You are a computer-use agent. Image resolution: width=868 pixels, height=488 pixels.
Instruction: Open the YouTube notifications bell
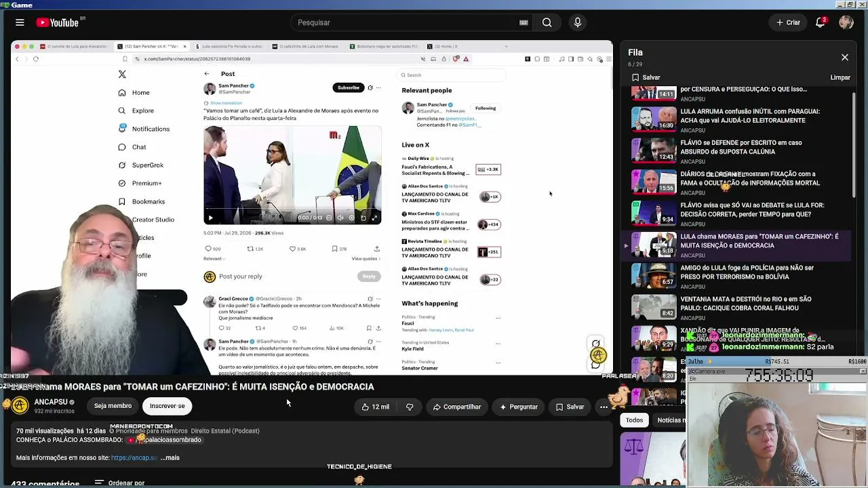(820, 22)
